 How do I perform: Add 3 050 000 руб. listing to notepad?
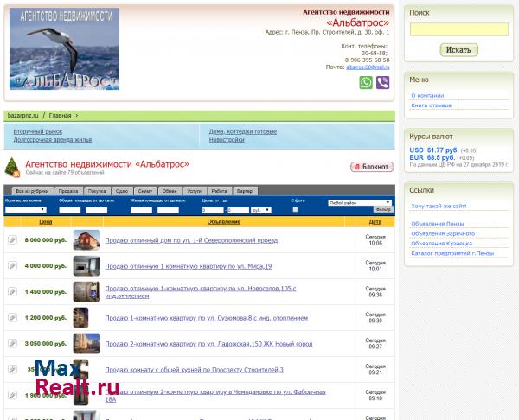[x=12, y=343]
